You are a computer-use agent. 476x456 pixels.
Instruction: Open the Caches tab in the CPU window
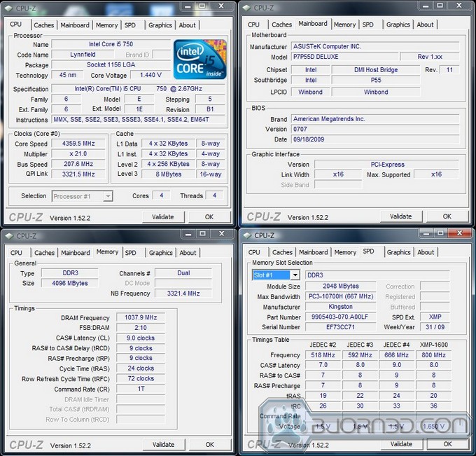point(43,25)
